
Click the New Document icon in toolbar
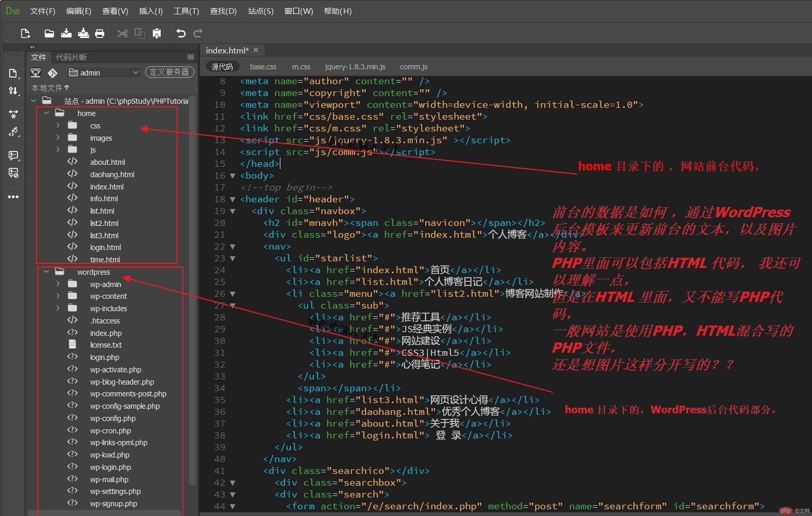click(25, 33)
